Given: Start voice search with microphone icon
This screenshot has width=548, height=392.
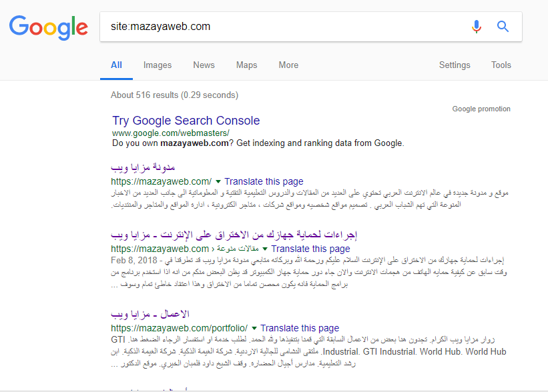Looking at the screenshot, I should pyautogui.click(x=476, y=27).
